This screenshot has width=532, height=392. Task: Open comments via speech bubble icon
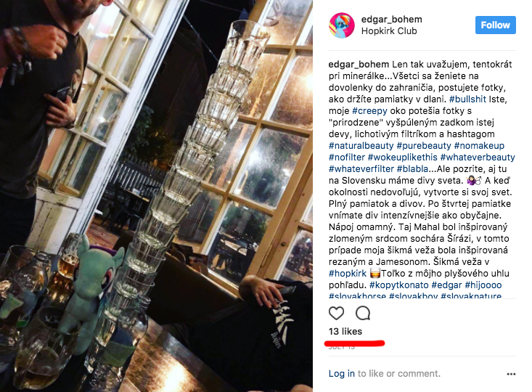363,314
